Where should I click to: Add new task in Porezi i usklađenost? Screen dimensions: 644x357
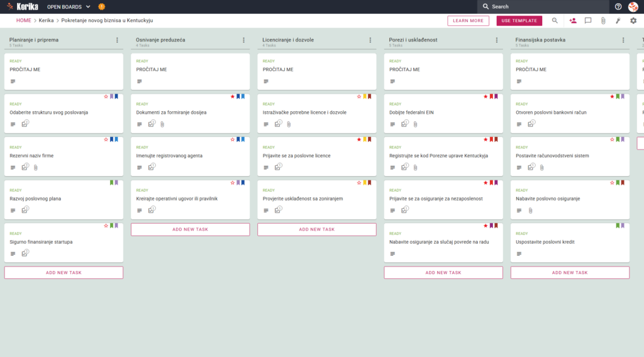443,273
